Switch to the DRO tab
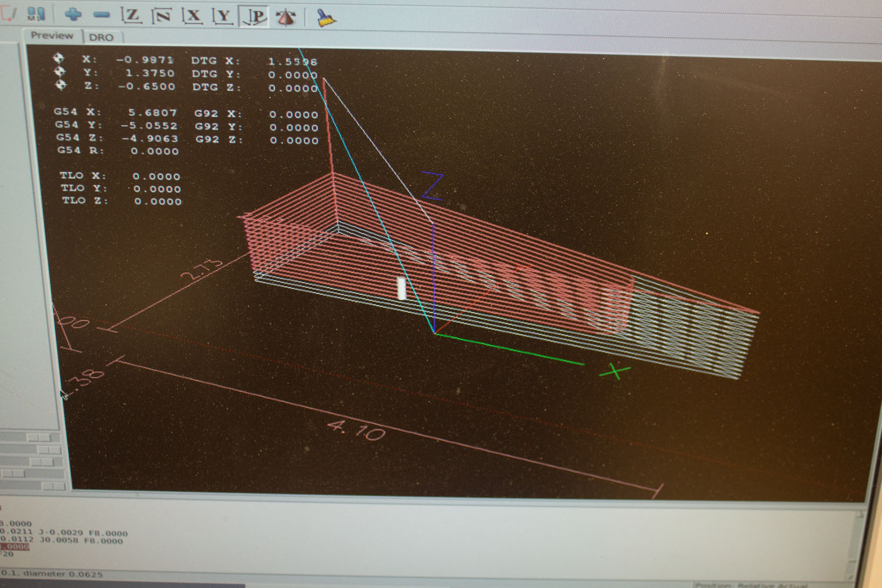882x588 pixels. coord(101,38)
